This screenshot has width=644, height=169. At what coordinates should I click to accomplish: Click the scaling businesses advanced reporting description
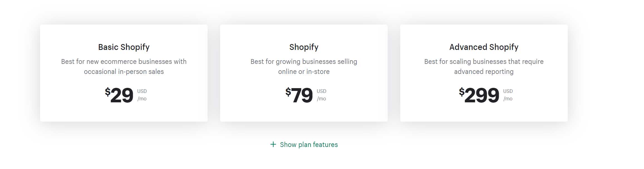(x=484, y=66)
